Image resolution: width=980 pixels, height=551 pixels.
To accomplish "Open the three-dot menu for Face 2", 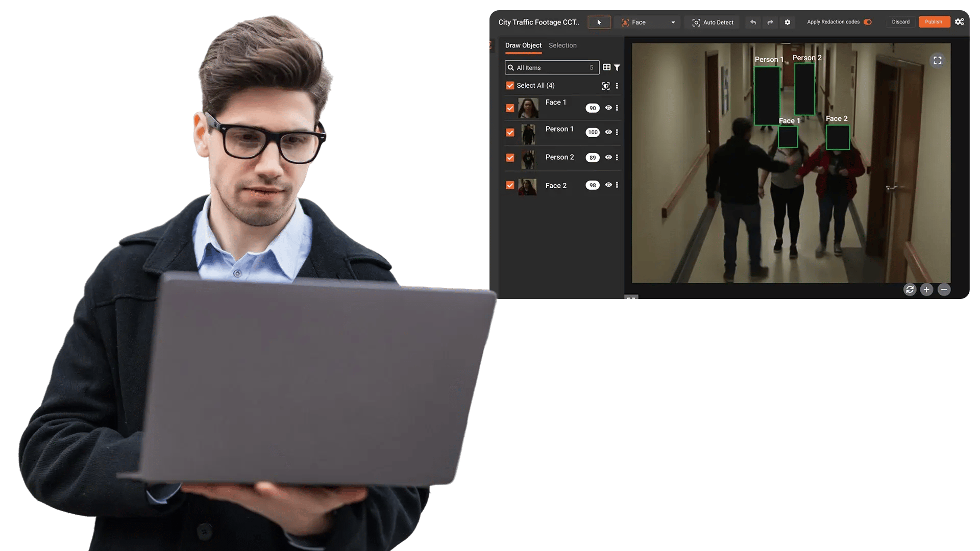I will [x=617, y=185].
